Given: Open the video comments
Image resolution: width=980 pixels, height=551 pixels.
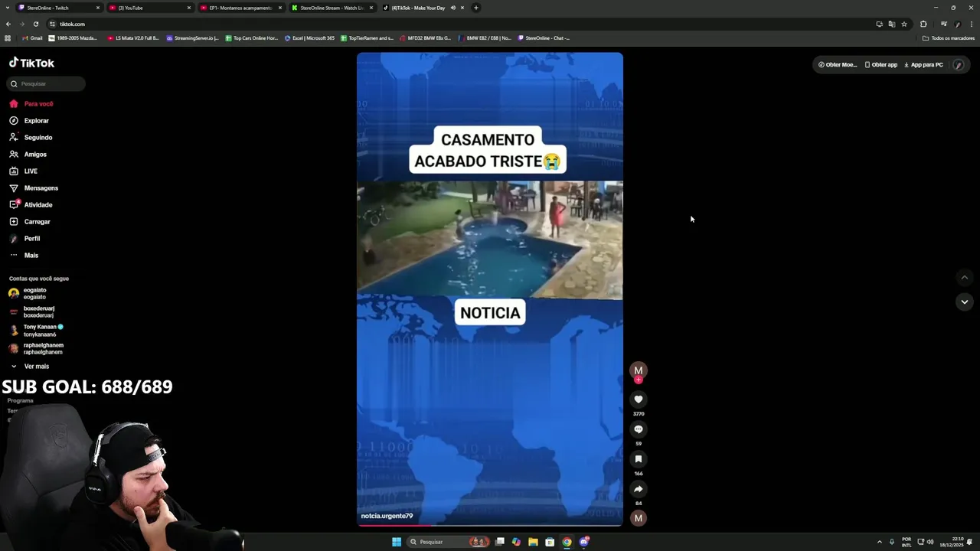Looking at the screenshot, I should pyautogui.click(x=638, y=429).
